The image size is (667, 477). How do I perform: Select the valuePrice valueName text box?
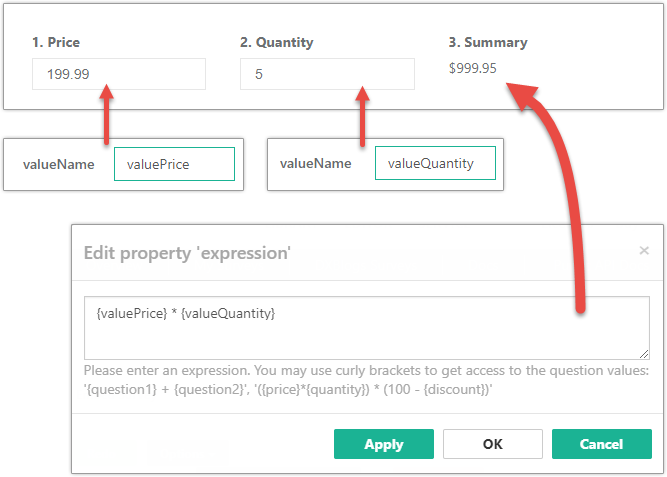pyautogui.click(x=174, y=164)
